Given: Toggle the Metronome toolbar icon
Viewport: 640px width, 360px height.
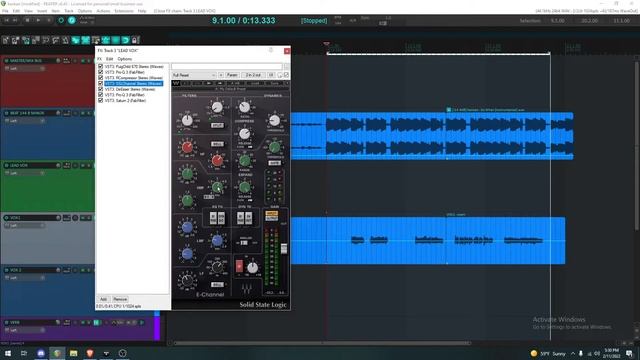Looking at the screenshot, I should pyautogui.click(x=65, y=40).
